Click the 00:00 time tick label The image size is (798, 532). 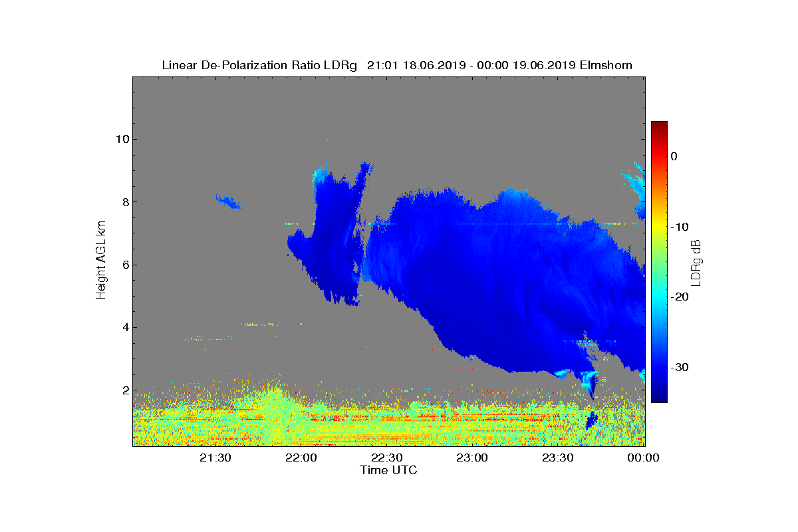[x=644, y=458]
